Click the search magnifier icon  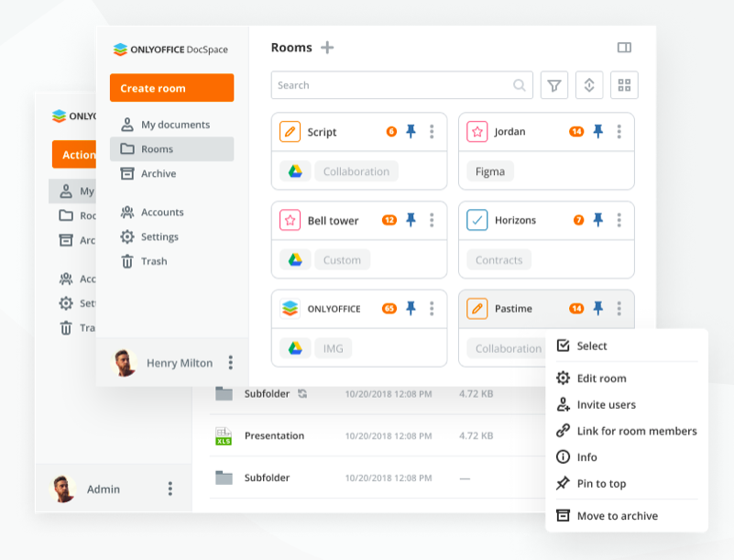(x=520, y=85)
